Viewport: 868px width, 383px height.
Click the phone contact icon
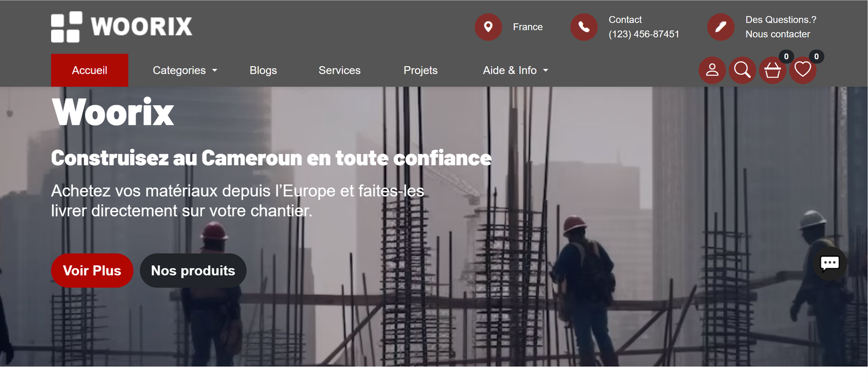point(584,27)
